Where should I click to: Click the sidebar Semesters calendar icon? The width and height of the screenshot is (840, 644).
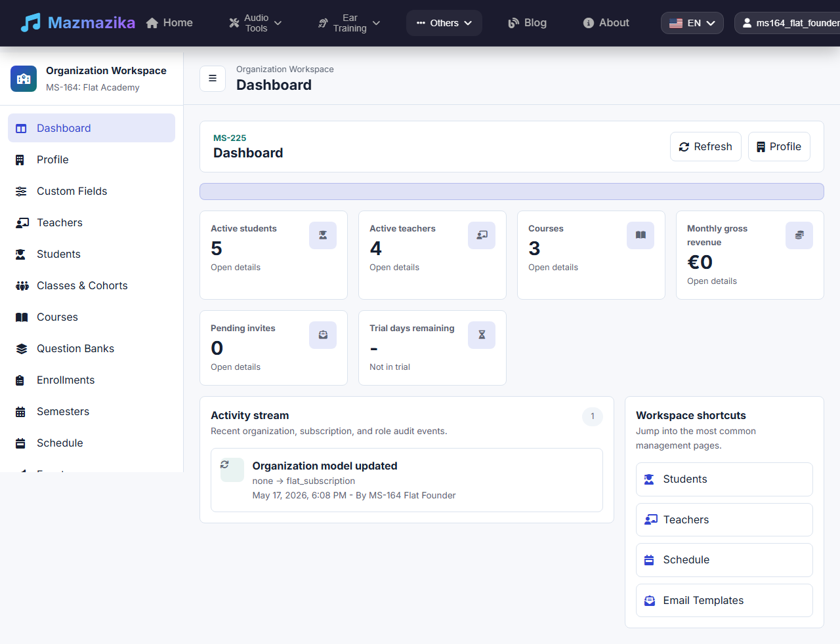(x=20, y=412)
